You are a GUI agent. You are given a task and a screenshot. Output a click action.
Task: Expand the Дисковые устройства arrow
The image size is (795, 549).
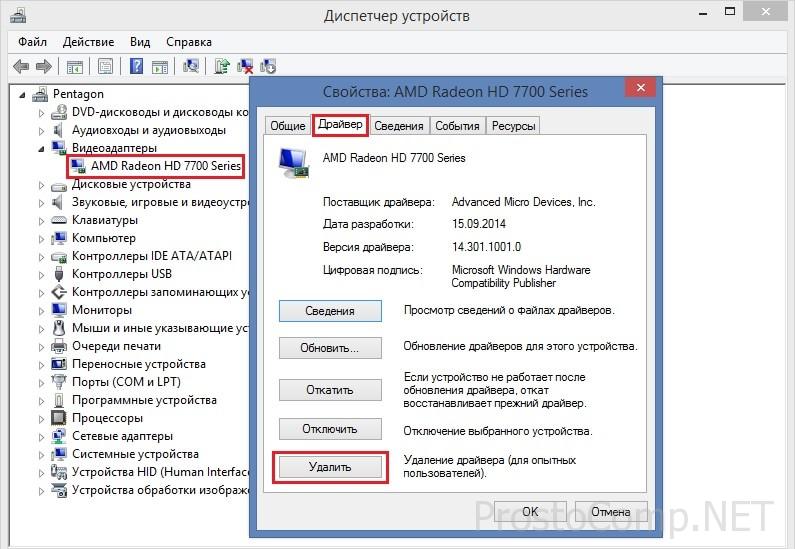42,185
